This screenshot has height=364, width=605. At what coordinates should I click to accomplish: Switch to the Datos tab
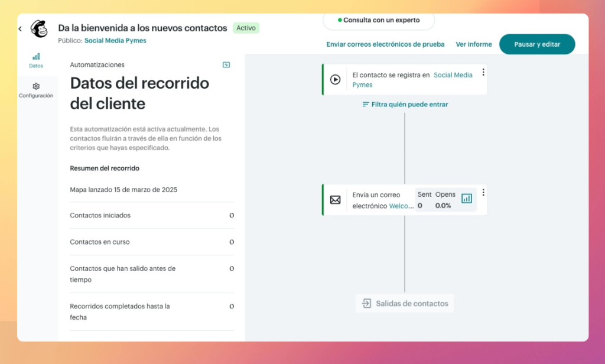[36, 60]
